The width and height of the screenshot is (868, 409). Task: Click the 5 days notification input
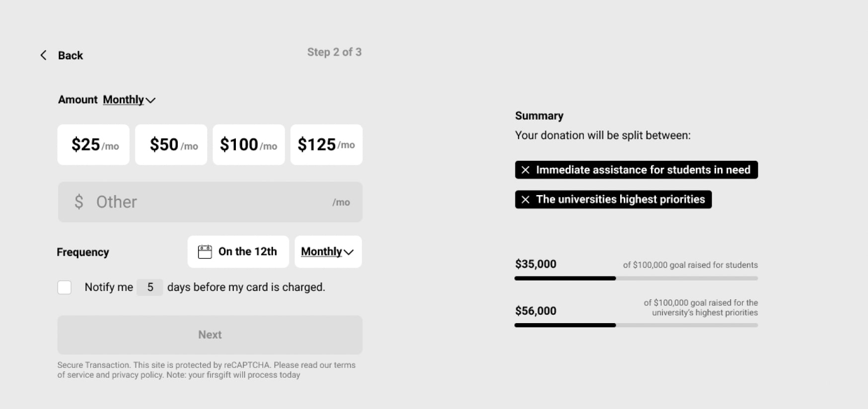[x=149, y=287]
